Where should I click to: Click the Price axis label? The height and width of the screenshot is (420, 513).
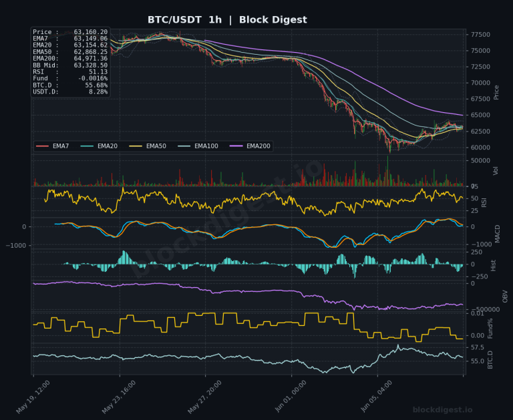click(x=496, y=92)
